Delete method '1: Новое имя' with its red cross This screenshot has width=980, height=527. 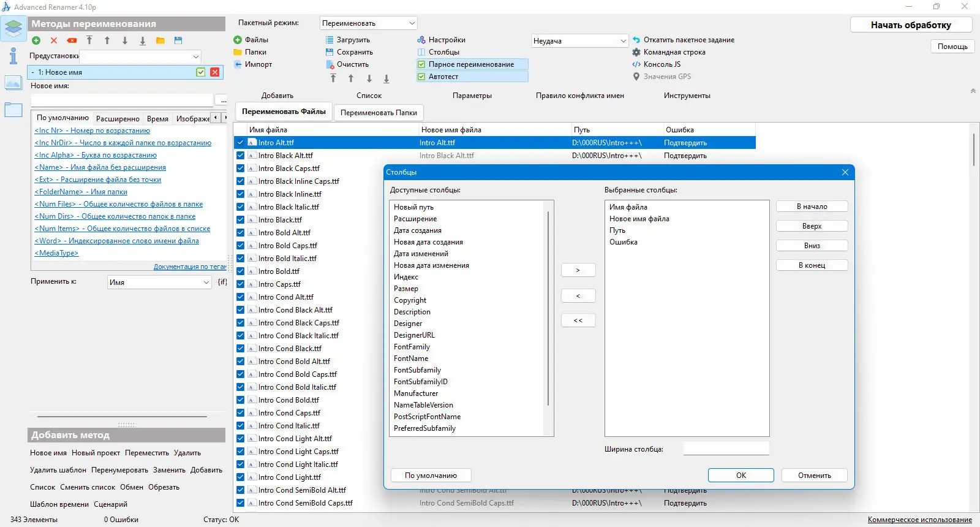pyautogui.click(x=215, y=72)
